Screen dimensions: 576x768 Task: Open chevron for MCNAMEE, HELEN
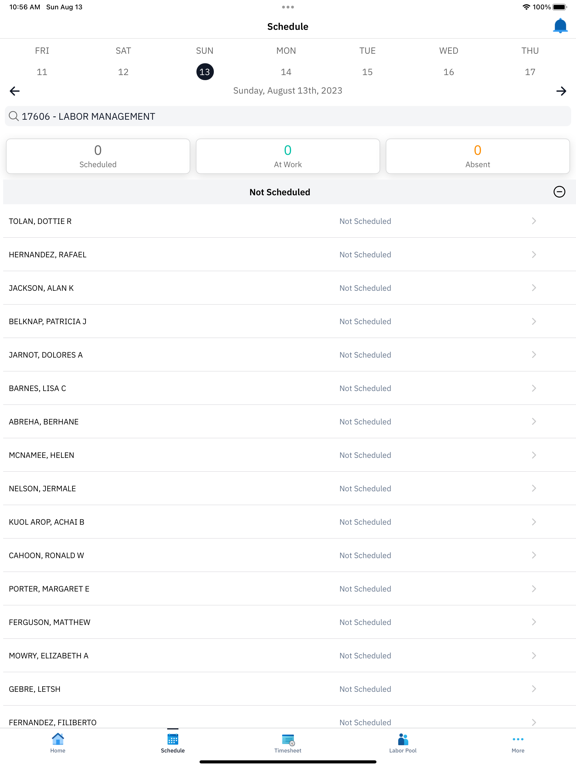[534, 455]
